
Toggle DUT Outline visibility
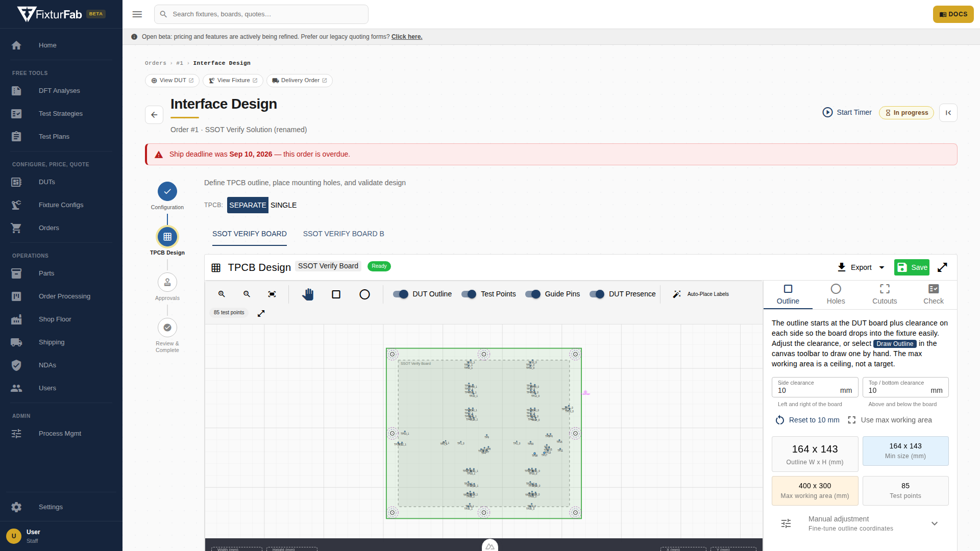coord(401,294)
